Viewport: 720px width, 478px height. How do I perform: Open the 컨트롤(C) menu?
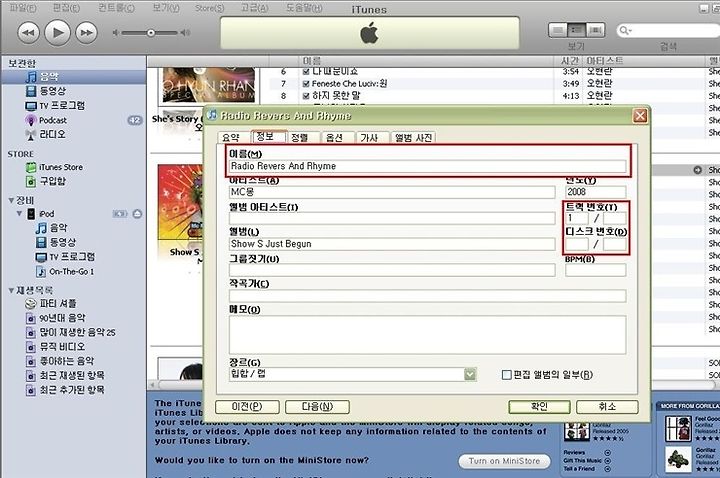coord(116,8)
